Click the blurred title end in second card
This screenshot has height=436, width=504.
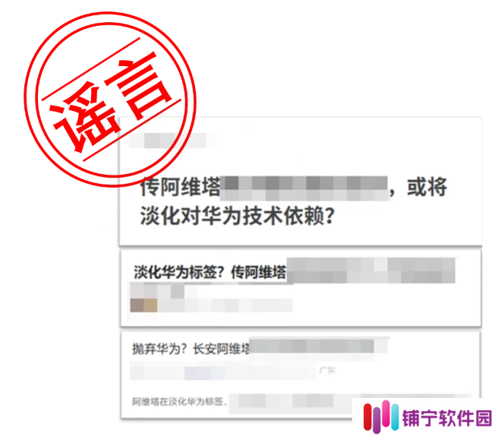pyautogui.click(x=371, y=270)
